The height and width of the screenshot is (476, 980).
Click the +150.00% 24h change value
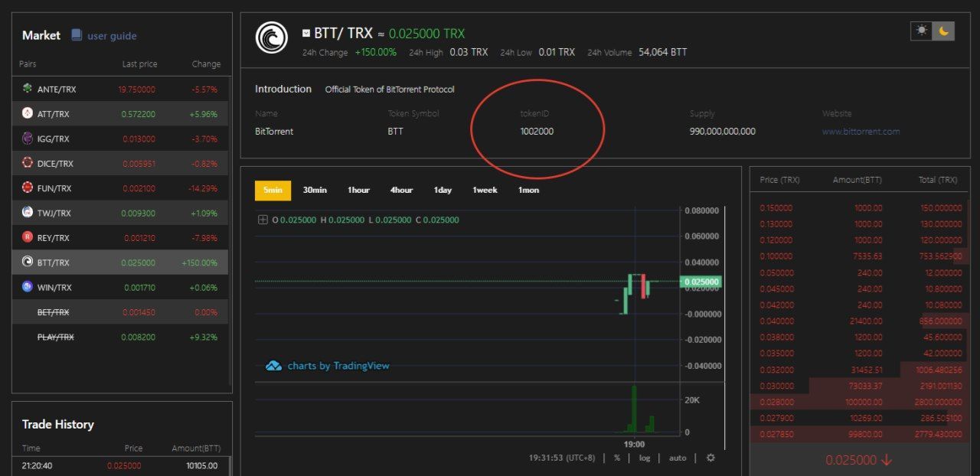(375, 52)
